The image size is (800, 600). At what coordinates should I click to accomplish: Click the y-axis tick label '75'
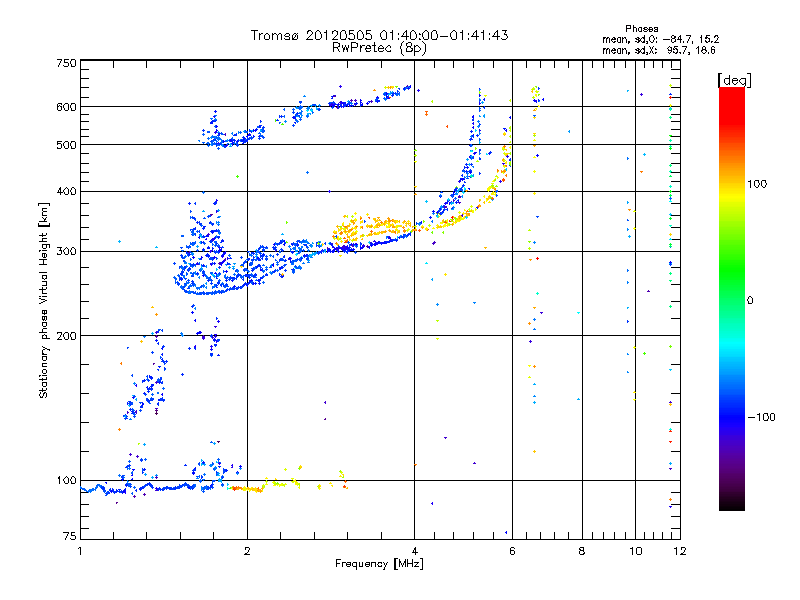point(70,536)
